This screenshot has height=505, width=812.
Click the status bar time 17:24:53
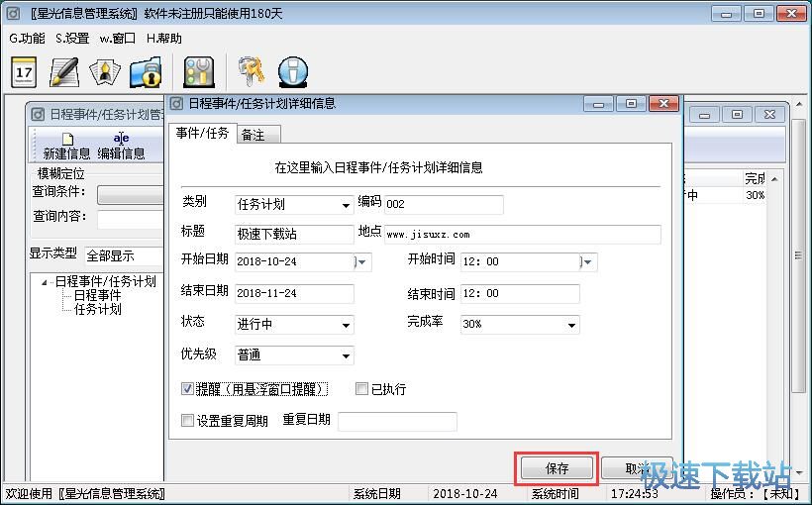click(634, 493)
